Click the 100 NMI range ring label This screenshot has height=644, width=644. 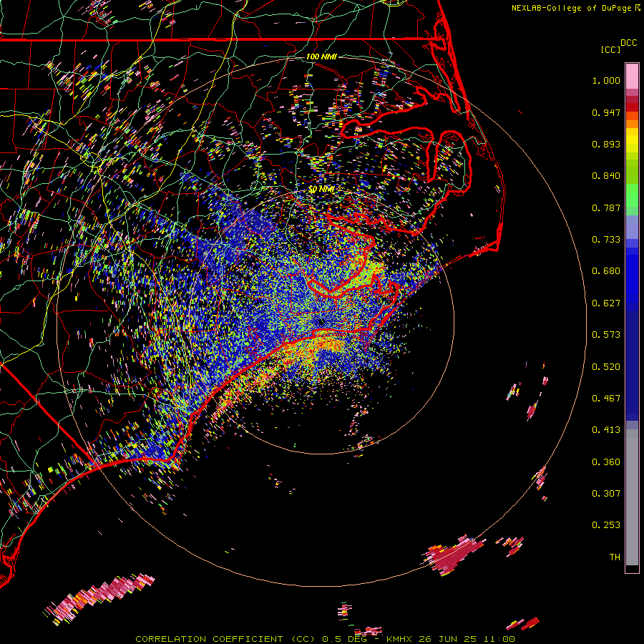pyautogui.click(x=321, y=57)
